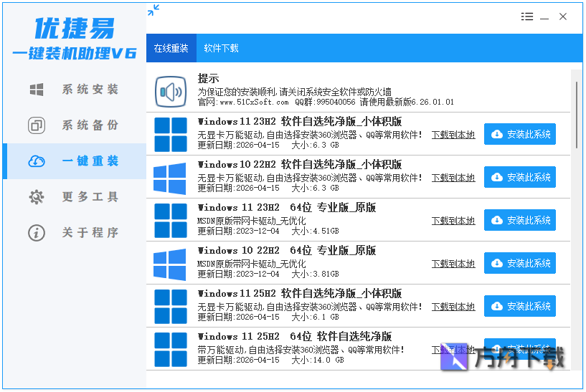
Task: Click the 大小:3.81GB size text
Action: [x=315, y=274]
